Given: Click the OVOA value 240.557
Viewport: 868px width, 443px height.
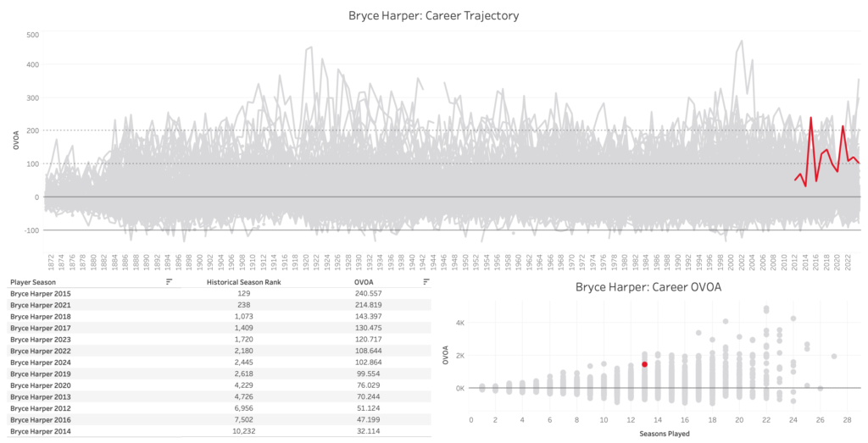Looking at the screenshot, I should pos(368,294).
